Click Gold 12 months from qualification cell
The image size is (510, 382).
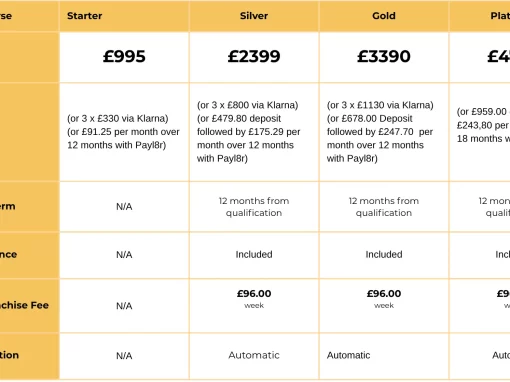(x=384, y=207)
